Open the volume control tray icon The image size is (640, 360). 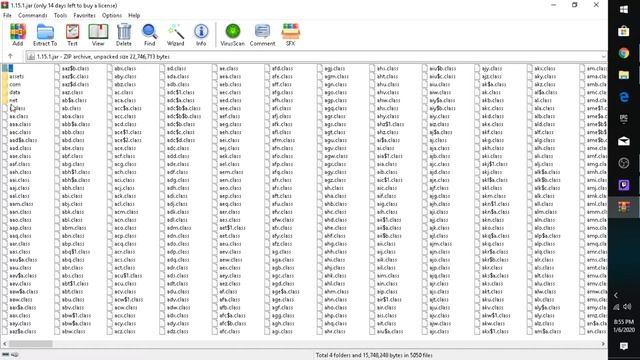[x=628, y=307]
